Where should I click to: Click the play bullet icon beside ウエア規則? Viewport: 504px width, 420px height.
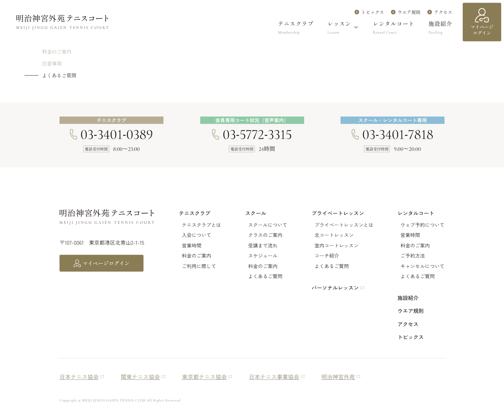coord(393,12)
